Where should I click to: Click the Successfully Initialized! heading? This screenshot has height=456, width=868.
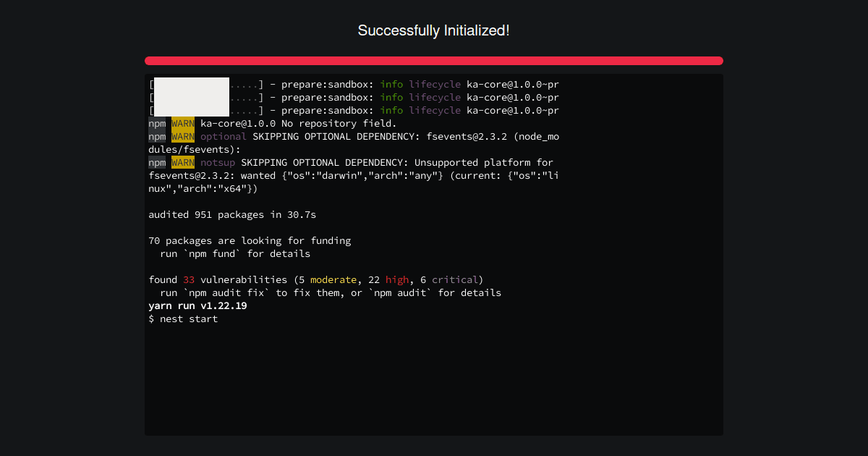coord(434,30)
